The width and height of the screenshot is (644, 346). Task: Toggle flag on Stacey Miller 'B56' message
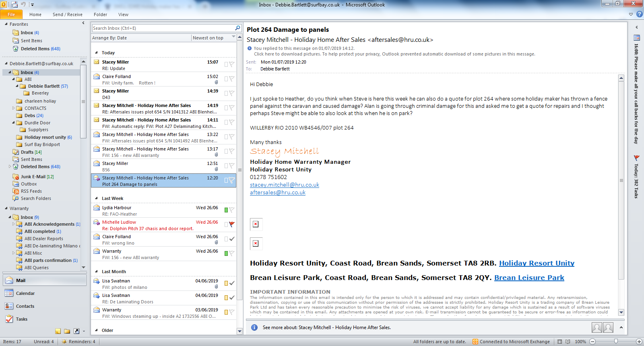232,165
